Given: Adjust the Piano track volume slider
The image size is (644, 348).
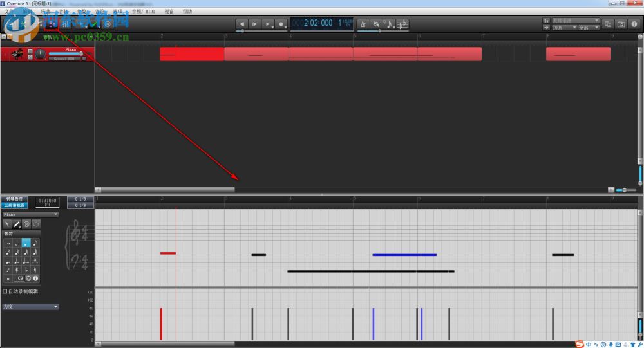Looking at the screenshot, I should [x=66, y=53].
